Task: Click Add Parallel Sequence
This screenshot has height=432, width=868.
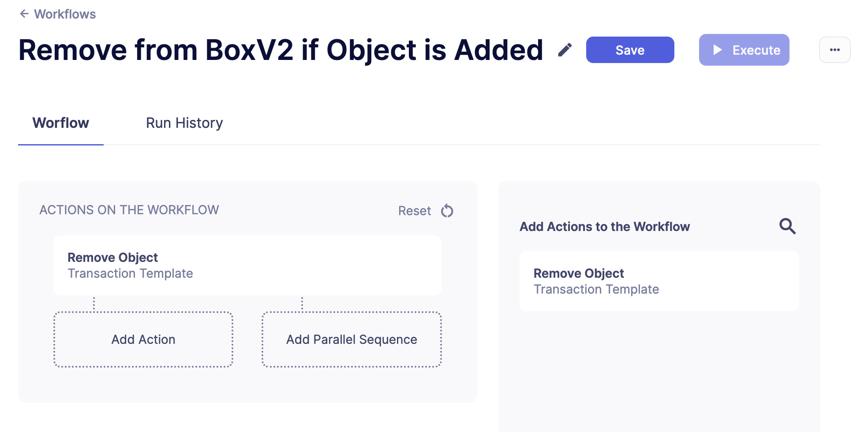Action: (351, 339)
